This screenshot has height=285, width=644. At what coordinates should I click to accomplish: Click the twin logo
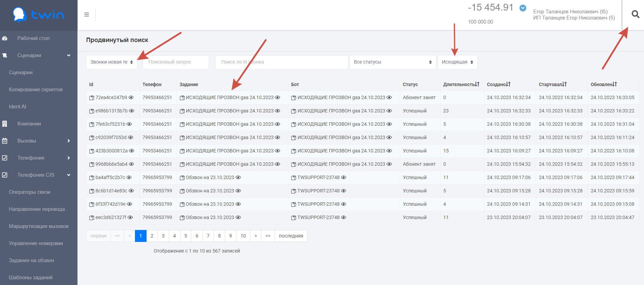coord(39,15)
